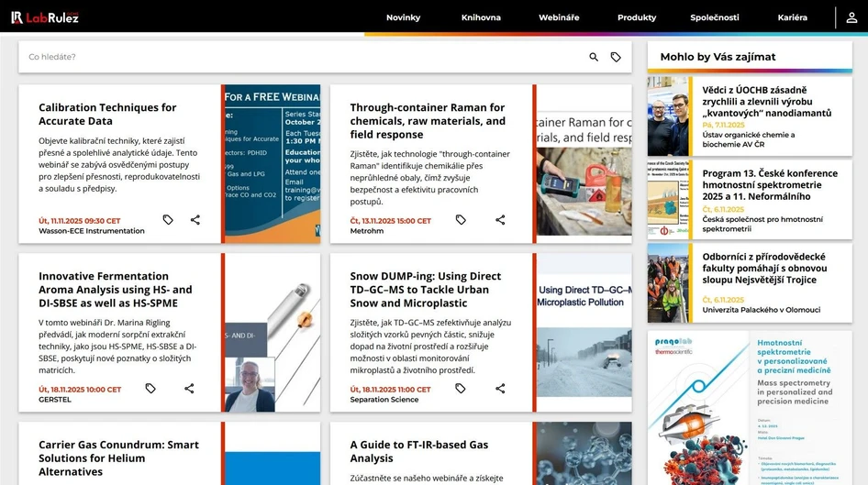Screen dimensions: 868x485
Task: Click tag icon on Metrohm Raman card
Action: [461, 220]
